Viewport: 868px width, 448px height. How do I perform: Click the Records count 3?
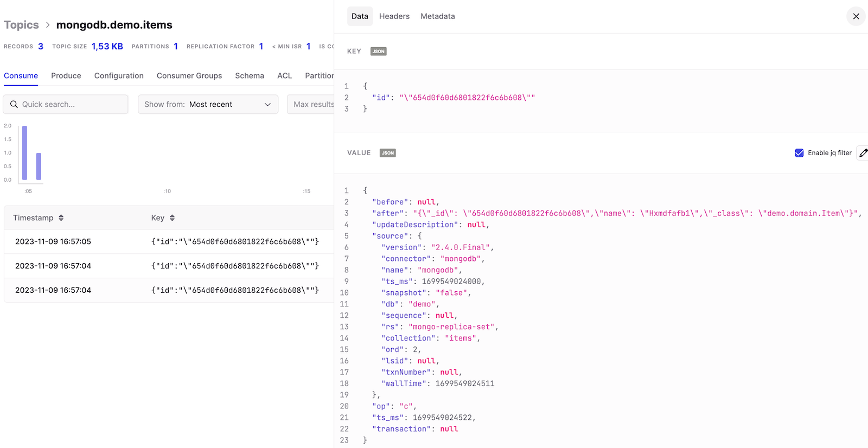point(40,47)
